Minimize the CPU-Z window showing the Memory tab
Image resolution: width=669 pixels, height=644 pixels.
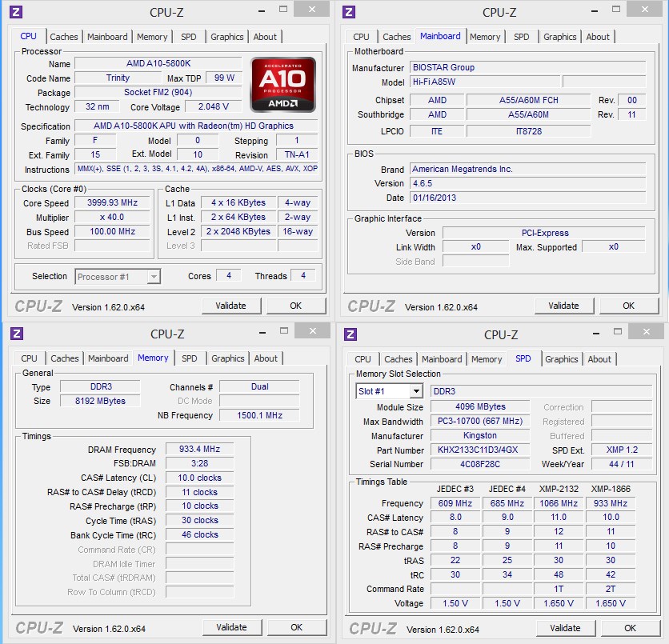coord(262,332)
